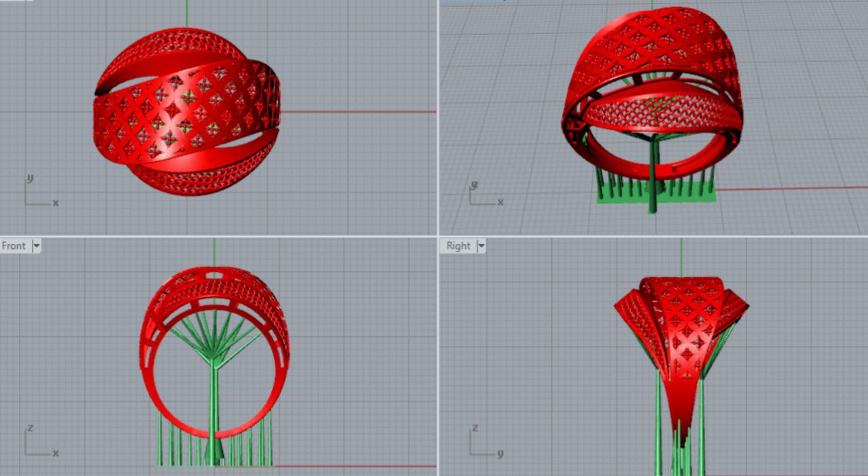
Task: Click the Right viewport title label
Action: point(458,246)
